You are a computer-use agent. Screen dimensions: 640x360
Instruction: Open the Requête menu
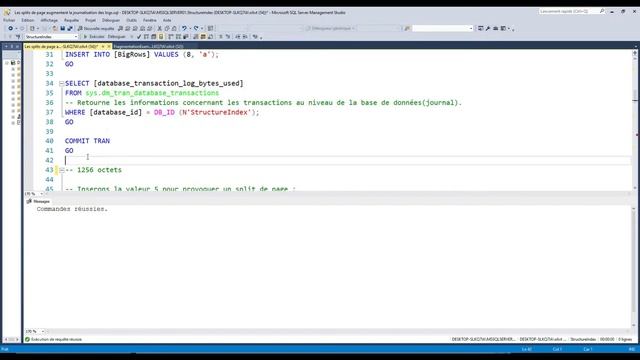tap(71, 20)
